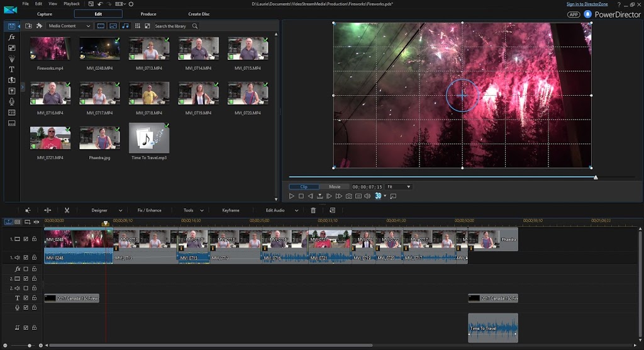This screenshot has height=350, width=644.
Task: Click the Magic tools wand icon
Action: tap(28, 210)
